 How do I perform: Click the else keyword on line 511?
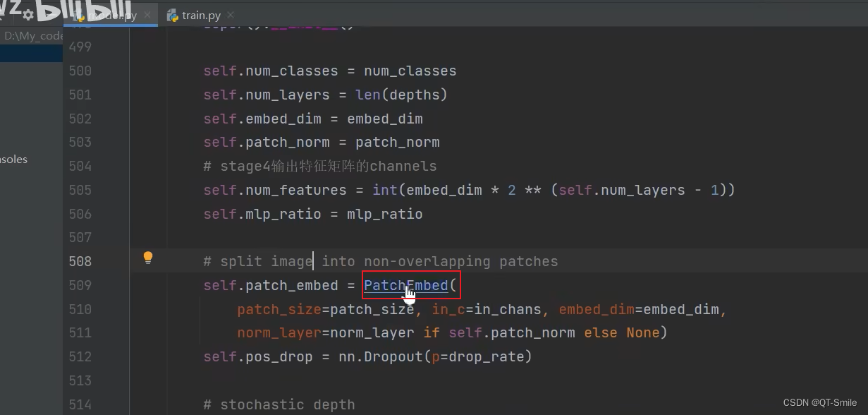click(x=600, y=332)
